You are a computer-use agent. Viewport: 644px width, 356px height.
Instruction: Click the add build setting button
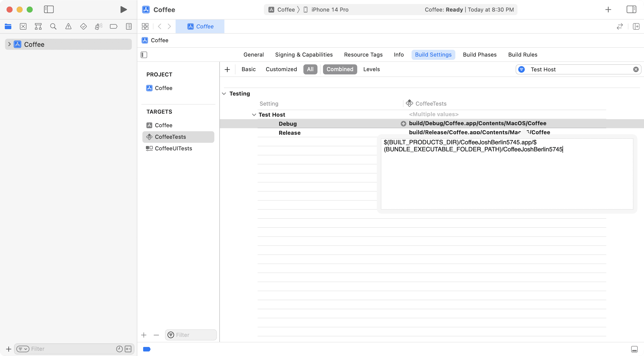pyautogui.click(x=227, y=69)
